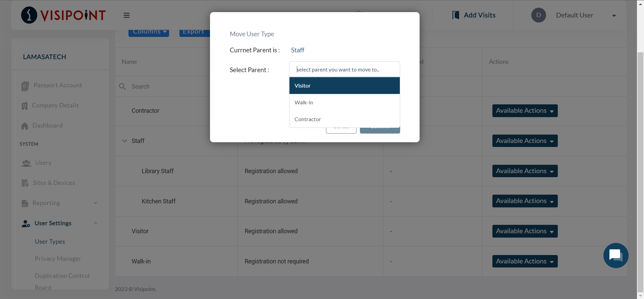The image size is (644, 299).
Task: Open the live chat bubble icon
Action: 615,255
